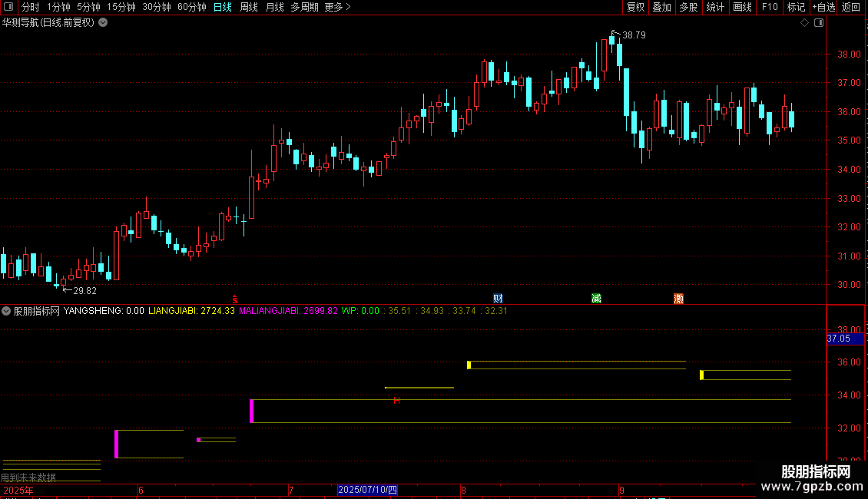Screen dimensions: 868x499
Task: Click the red H marker in indicator
Action: pyautogui.click(x=396, y=401)
